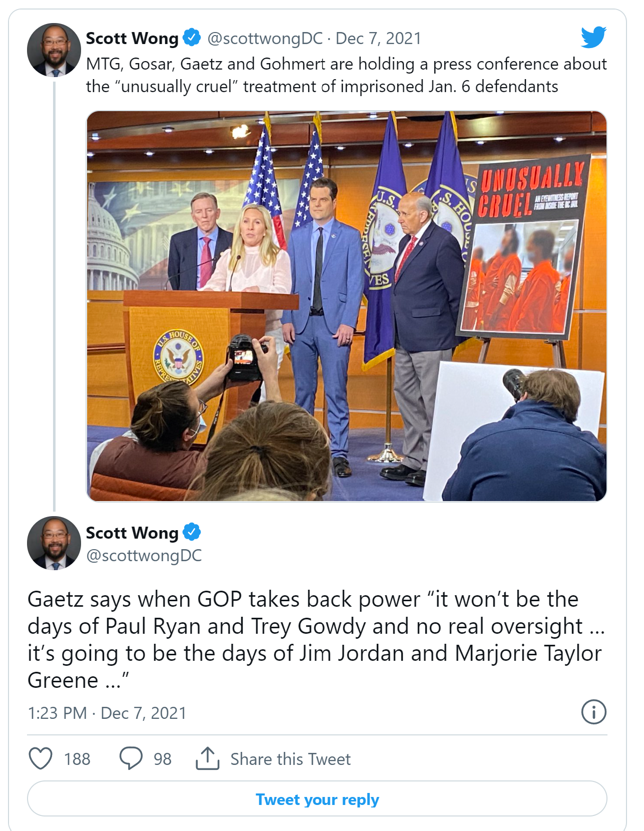Click the Twitter bird logo
Image resolution: width=644 pixels, height=831 pixels.
[x=593, y=37]
